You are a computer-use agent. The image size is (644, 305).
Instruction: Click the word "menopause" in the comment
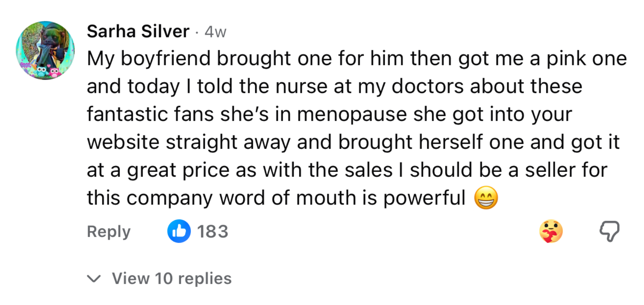tap(352, 115)
